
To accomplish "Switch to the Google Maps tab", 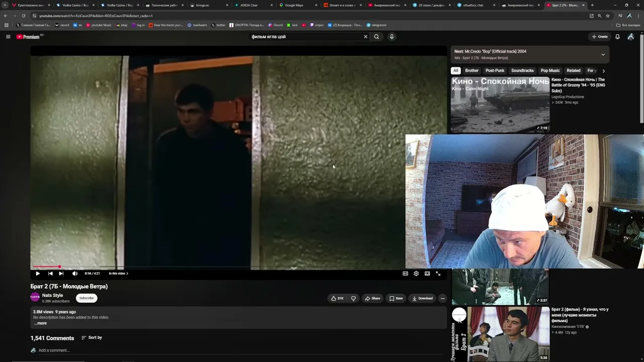I will tap(297, 5).
